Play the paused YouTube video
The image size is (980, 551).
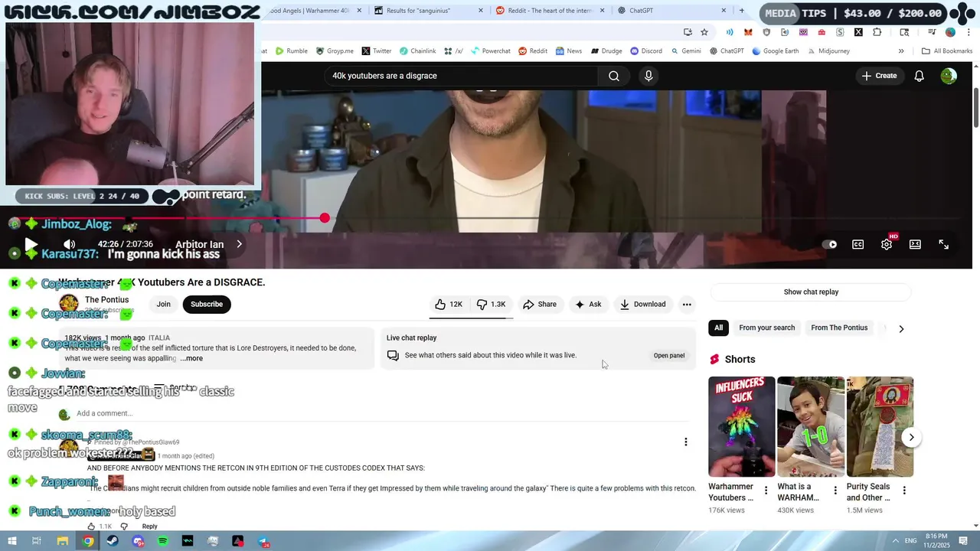[x=31, y=245]
